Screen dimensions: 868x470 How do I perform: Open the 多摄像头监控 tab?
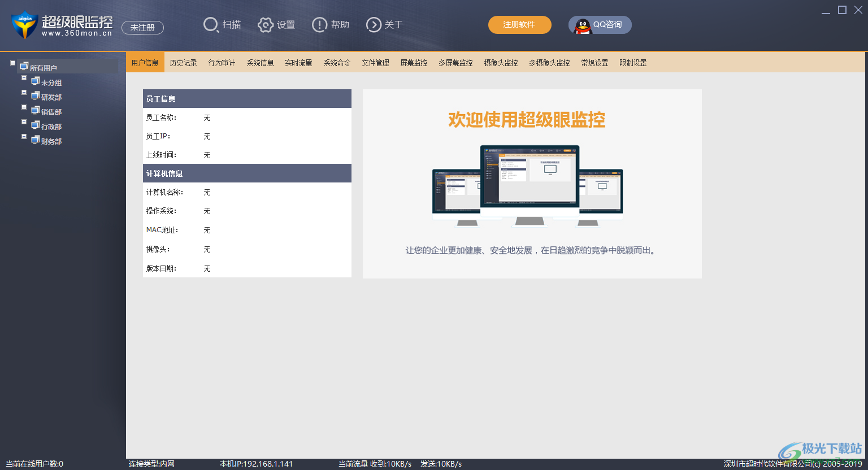point(550,63)
